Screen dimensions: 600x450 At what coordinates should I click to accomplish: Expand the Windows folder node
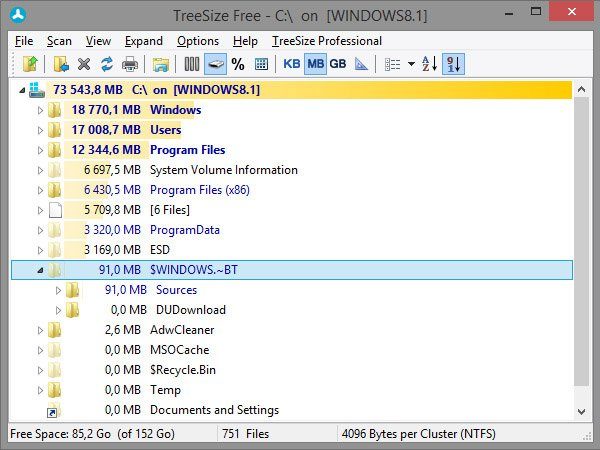(x=40, y=110)
